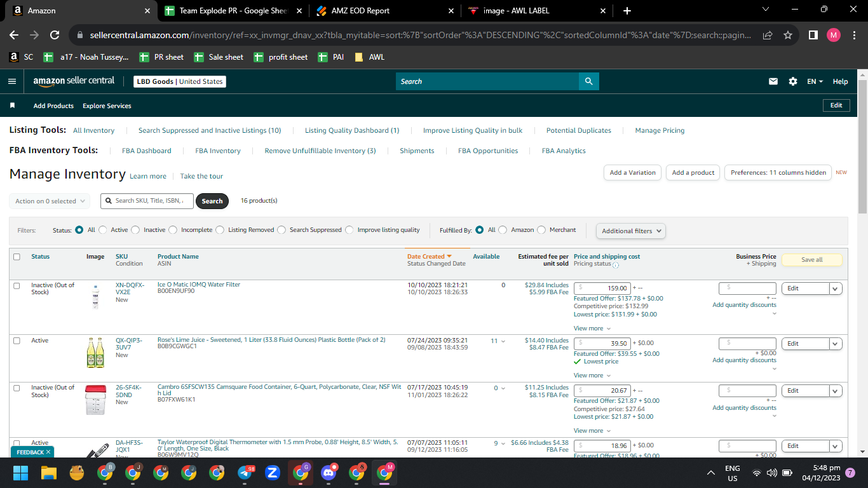This screenshot has width=868, height=488.
Task: Select the Inactive status filter
Action: (x=135, y=230)
